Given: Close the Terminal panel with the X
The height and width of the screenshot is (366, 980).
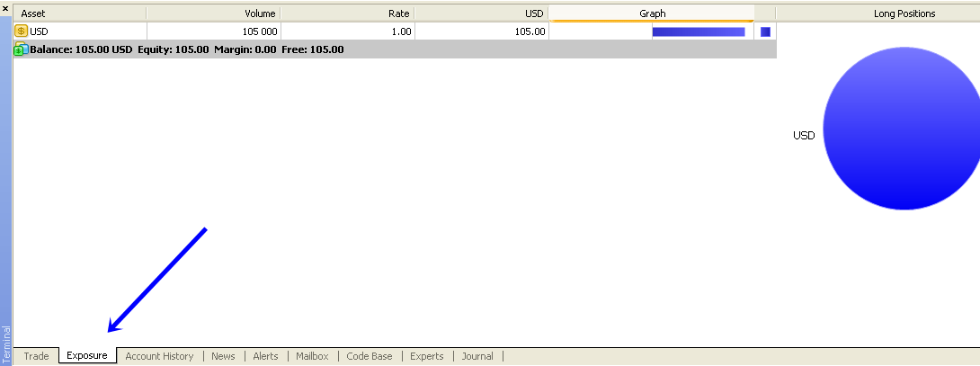Looking at the screenshot, I should [5, 9].
